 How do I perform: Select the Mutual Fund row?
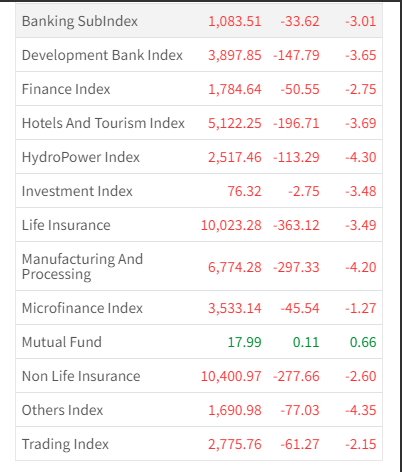[x=199, y=342]
